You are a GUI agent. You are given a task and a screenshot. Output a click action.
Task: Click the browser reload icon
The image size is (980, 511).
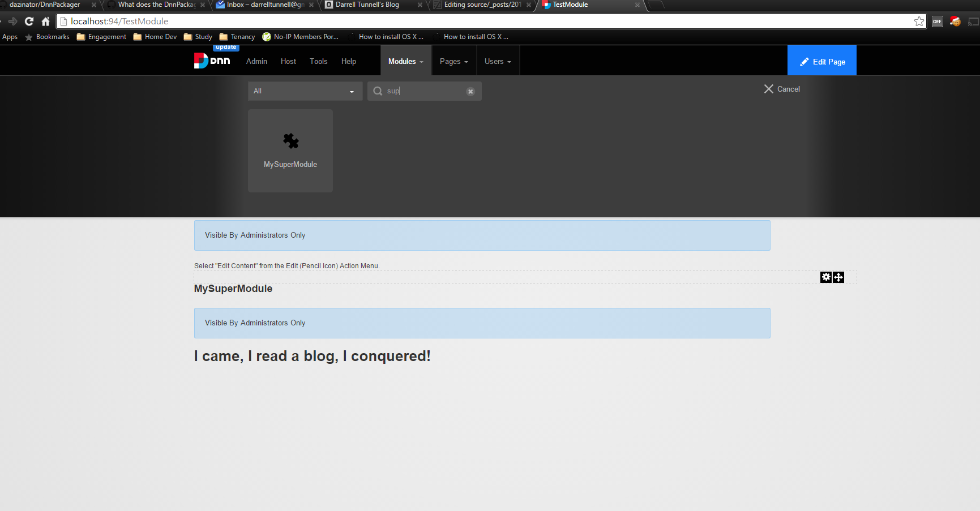coord(29,22)
